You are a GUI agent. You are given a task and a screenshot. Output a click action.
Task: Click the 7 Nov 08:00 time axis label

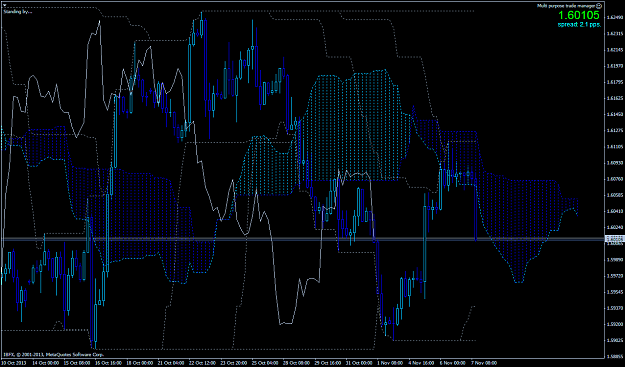[484, 363]
